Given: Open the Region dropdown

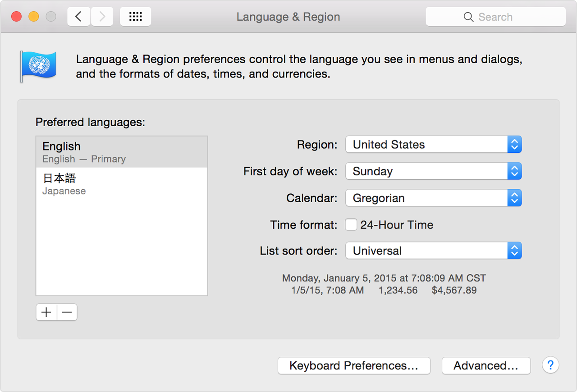Looking at the screenshot, I should pos(433,145).
